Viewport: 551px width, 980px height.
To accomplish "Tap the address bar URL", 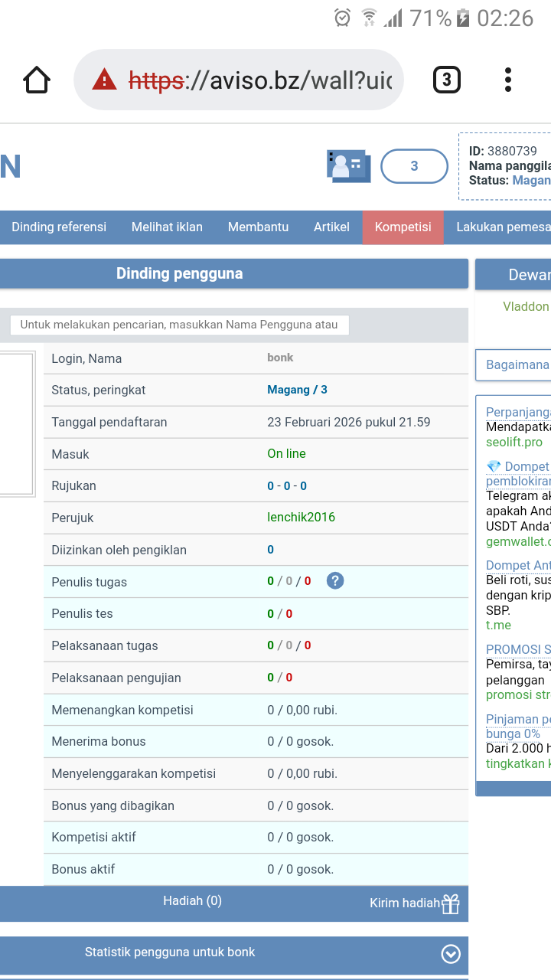I will [260, 80].
